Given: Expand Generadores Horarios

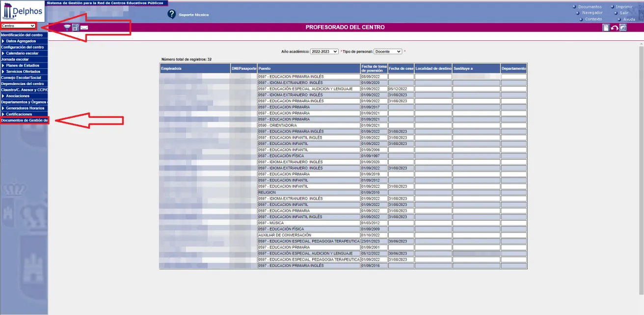Looking at the screenshot, I should [22, 108].
